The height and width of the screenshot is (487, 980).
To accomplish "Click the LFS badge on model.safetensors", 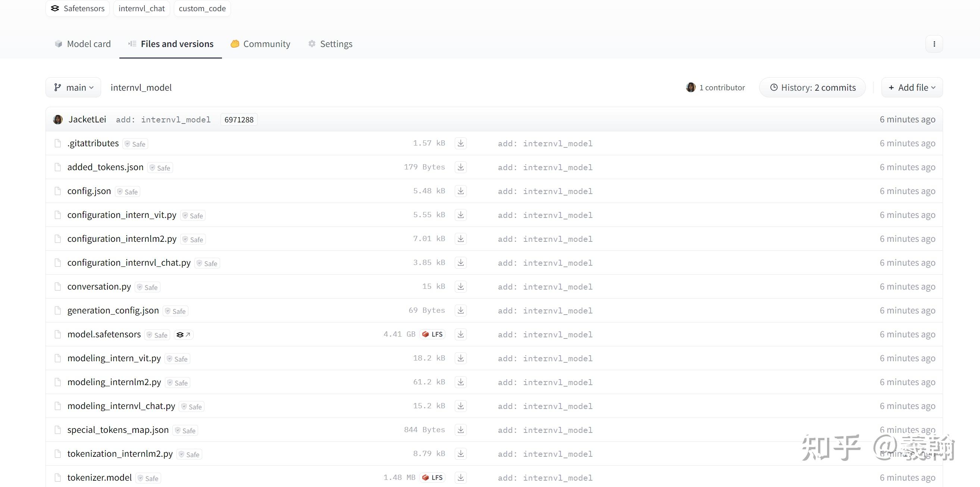I will tap(433, 334).
